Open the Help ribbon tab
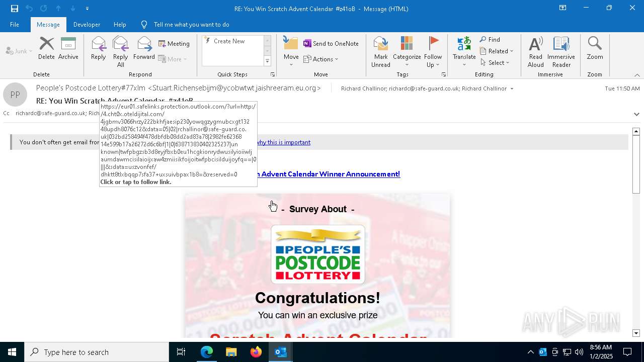Screen dimensions: 644x362 [x=120, y=24]
